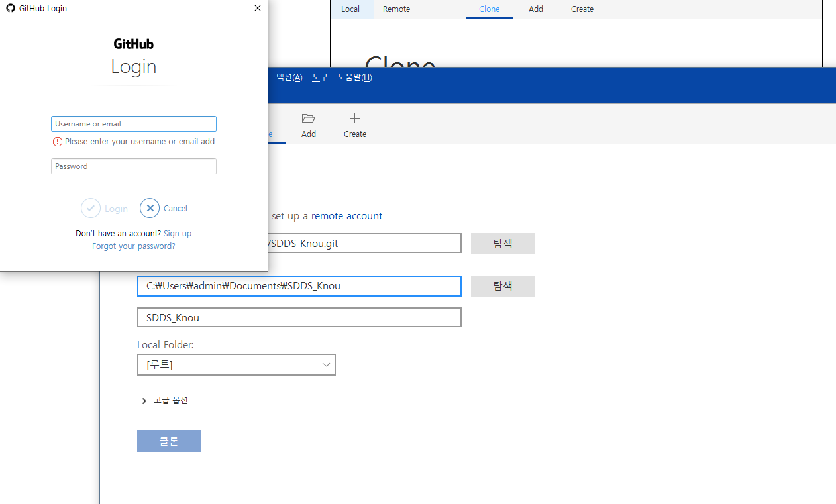The width and height of the screenshot is (836, 504).
Task: Open the remote account link
Action: click(346, 216)
